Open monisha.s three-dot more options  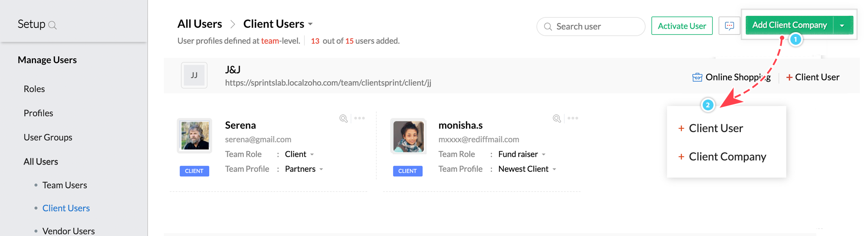pyautogui.click(x=573, y=118)
